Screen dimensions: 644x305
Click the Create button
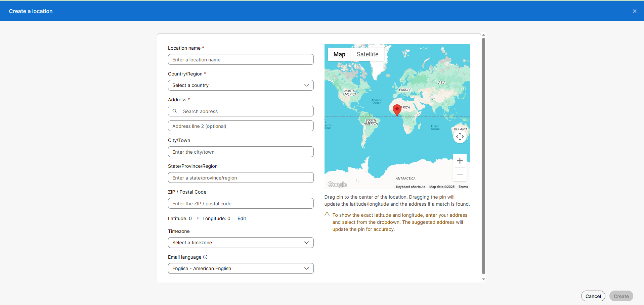pos(621,296)
